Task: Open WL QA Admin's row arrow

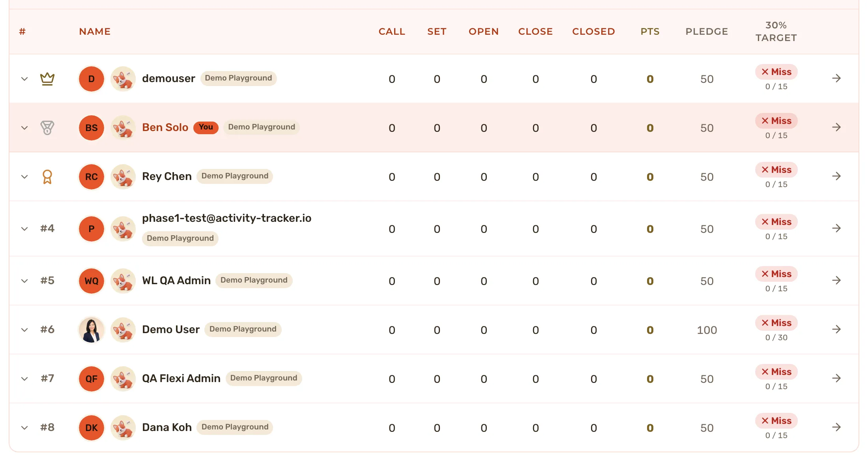Action: pos(836,280)
